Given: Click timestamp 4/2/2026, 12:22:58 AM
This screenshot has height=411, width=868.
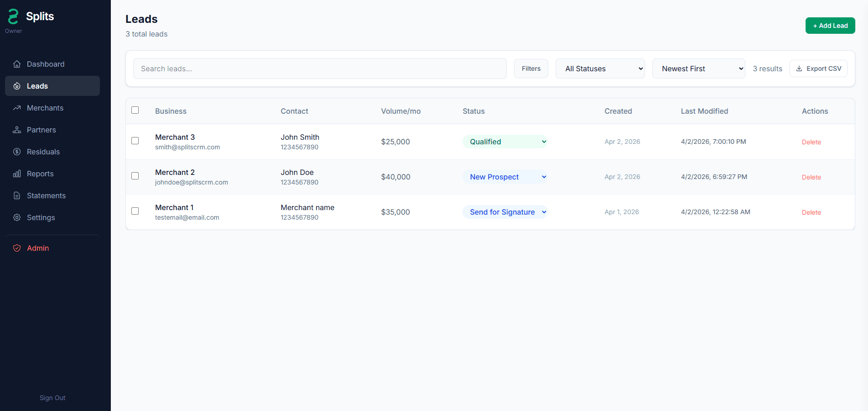Looking at the screenshot, I should pyautogui.click(x=716, y=212).
